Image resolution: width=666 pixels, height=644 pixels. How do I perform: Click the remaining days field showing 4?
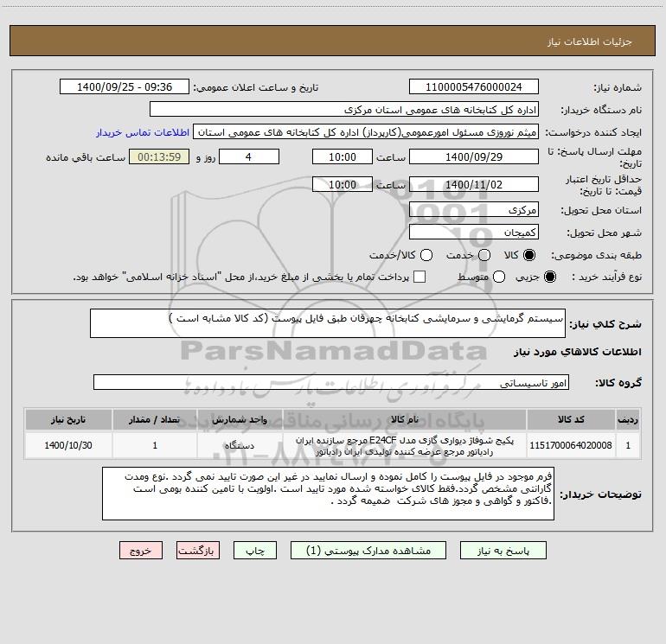(249, 156)
